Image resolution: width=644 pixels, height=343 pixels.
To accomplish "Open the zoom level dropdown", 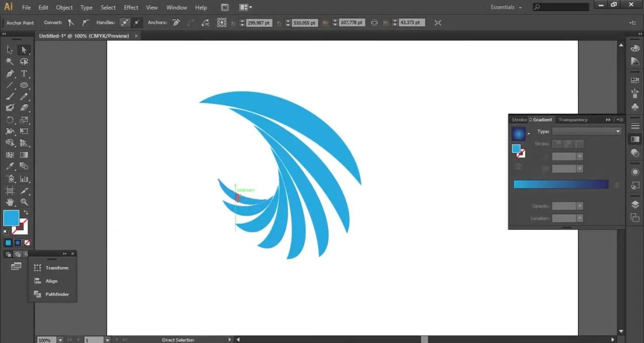I will pyautogui.click(x=60, y=340).
